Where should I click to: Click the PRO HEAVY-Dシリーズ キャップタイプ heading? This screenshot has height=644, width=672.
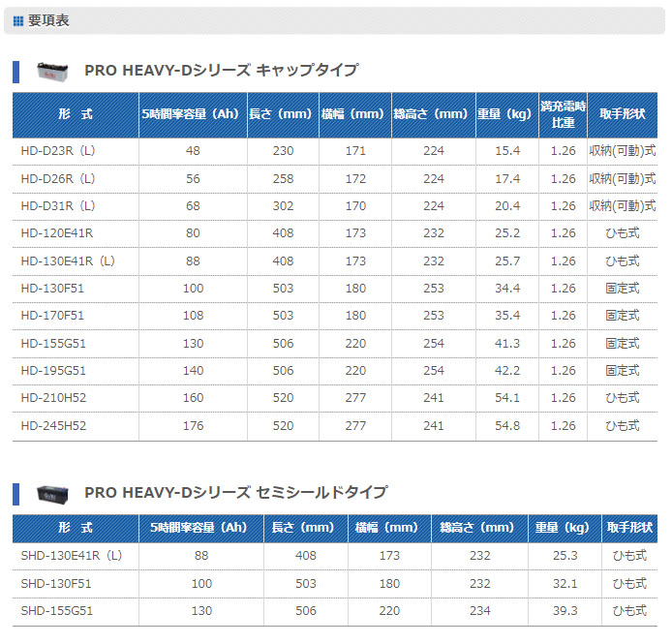pyautogui.click(x=221, y=71)
